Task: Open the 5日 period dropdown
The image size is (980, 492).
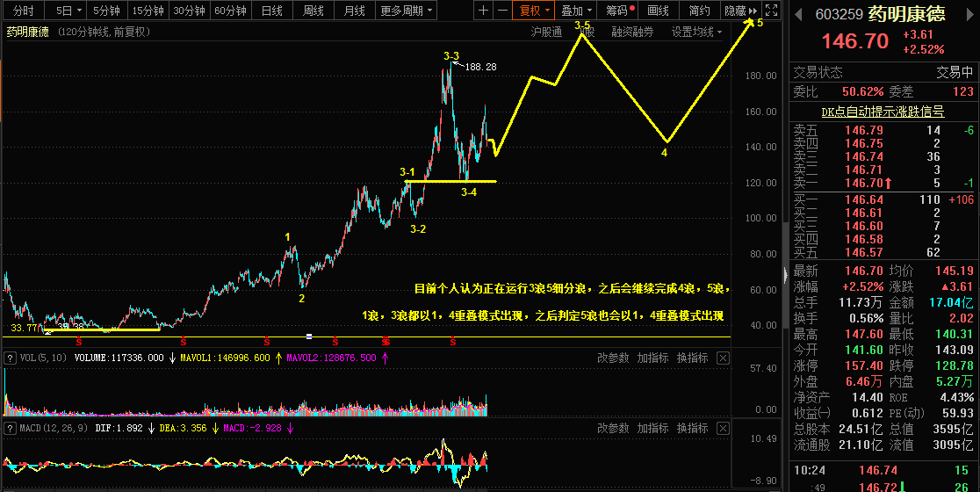Action: pos(68,11)
